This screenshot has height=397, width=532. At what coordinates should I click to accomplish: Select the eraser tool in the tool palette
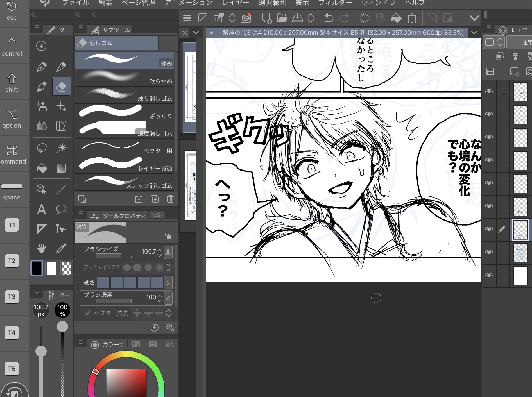pyautogui.click(x=61, y=87)
